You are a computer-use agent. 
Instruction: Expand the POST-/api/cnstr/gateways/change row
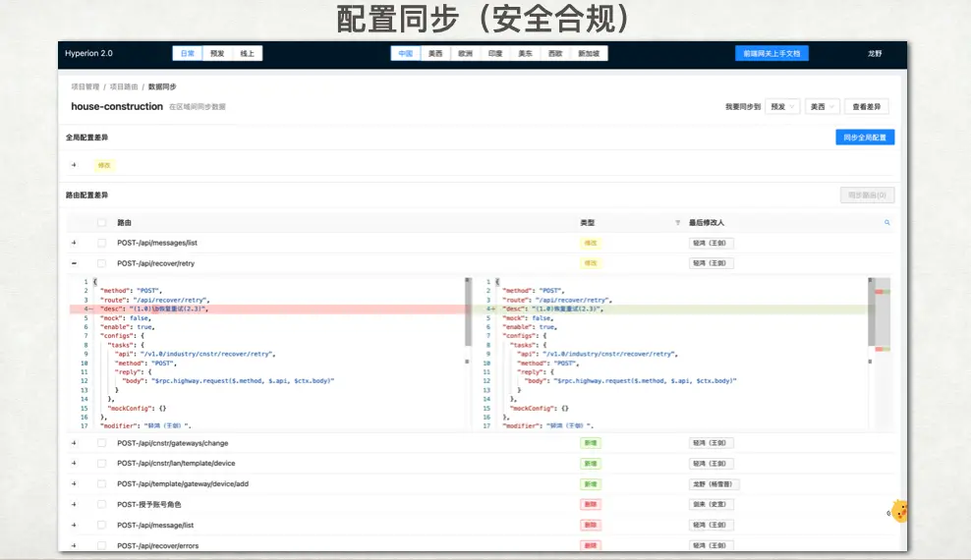coord(74,443)
